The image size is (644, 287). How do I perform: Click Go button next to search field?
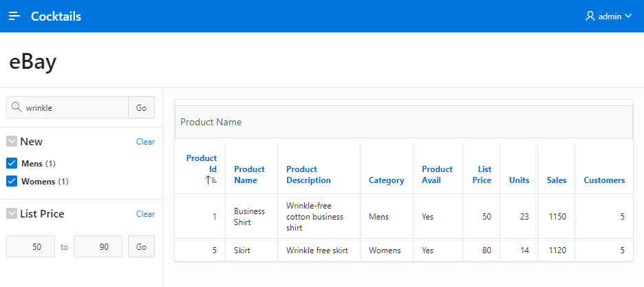click(x=141, y=107)
